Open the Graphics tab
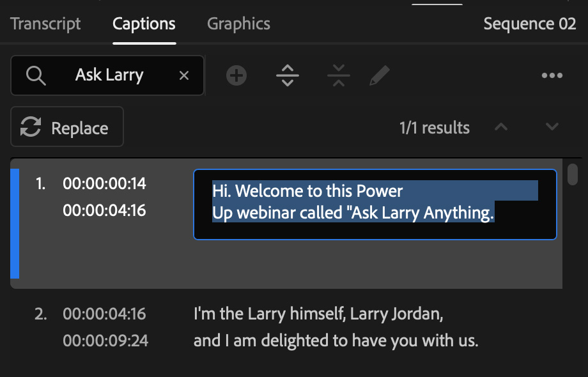The width and height of the screenshot is (588, 377). point(238,24)
